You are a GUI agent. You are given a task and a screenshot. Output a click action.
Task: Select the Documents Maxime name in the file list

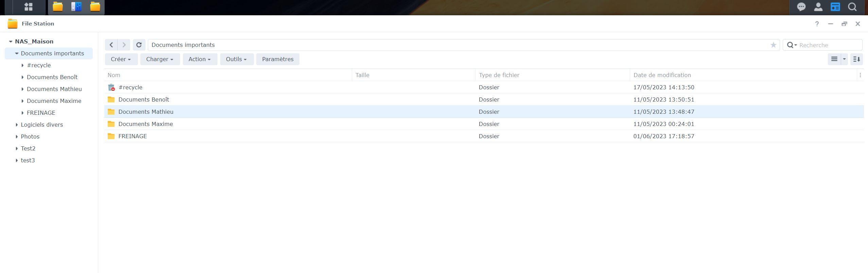pyautogui.click(x=145, y=124)
